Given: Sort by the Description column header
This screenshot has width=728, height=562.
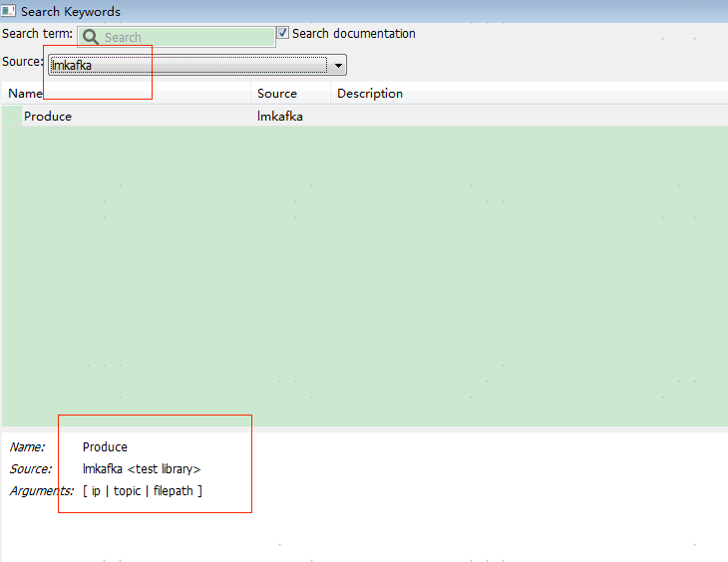Looking at the screenshot, I should (x=530, y=94).
